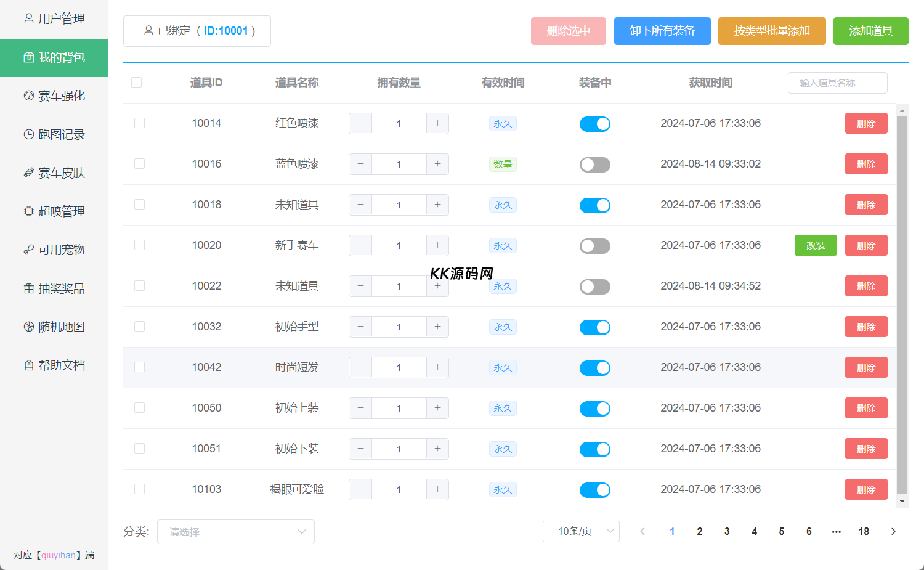Image resolution: width=924 pixels, height=570 pixels.
Task: Go to next page using right arrow
Action: [x=893, y=531]
